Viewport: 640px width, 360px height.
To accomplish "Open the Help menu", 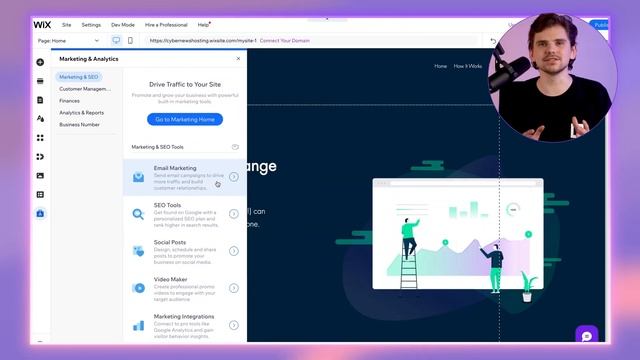I will [204, 25].
